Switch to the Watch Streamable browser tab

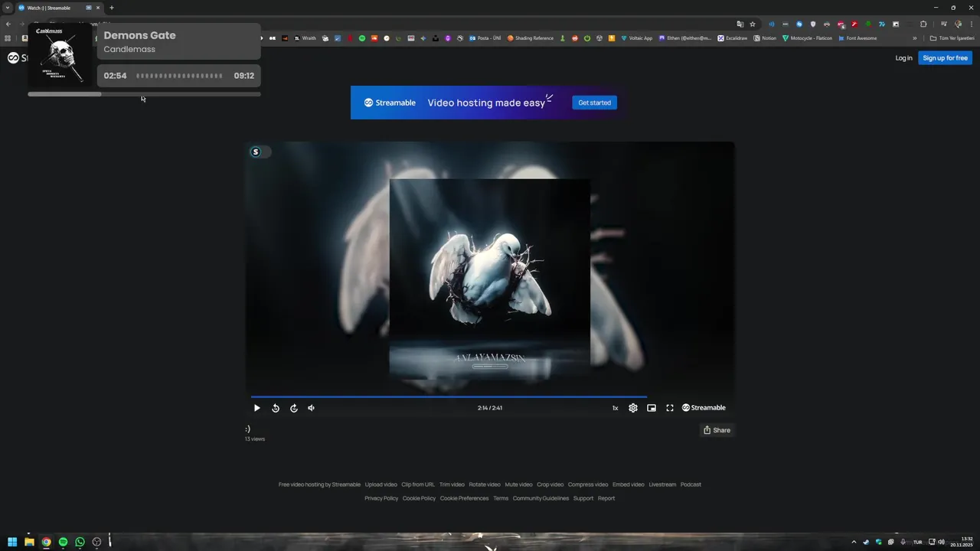click(59, 8)
